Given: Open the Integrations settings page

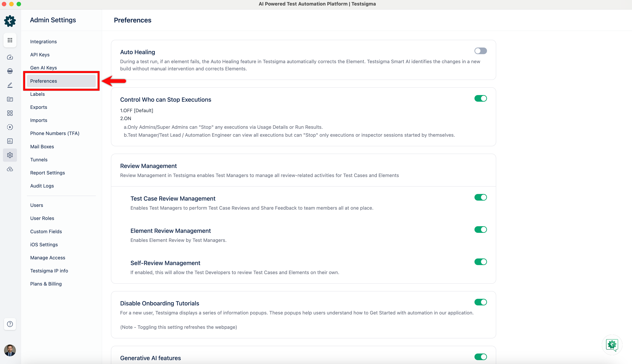Looking at the screenshot, I should click(43, 41).
